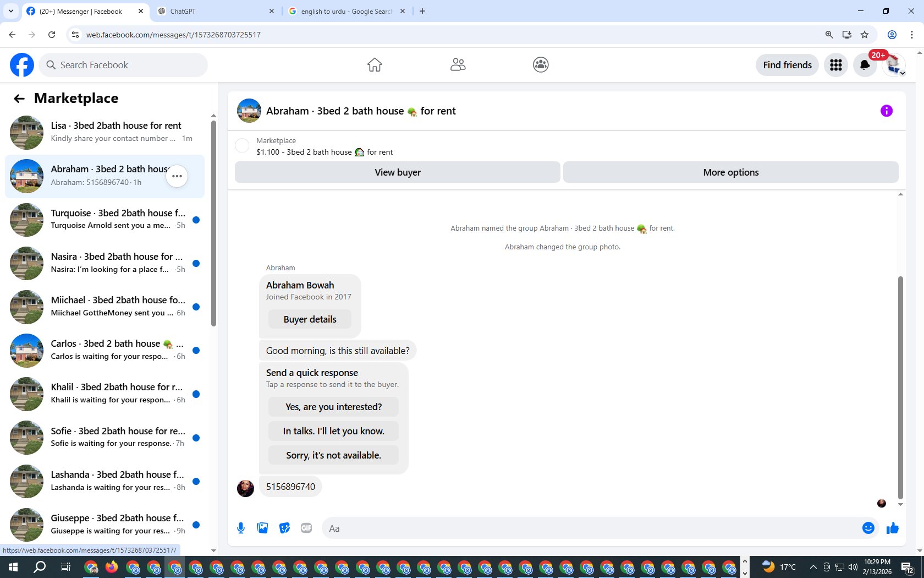Open Buyer details for Abraham Bowah
Image resolution: width=924 pixels, height=578 pixels.
point(310,319)
